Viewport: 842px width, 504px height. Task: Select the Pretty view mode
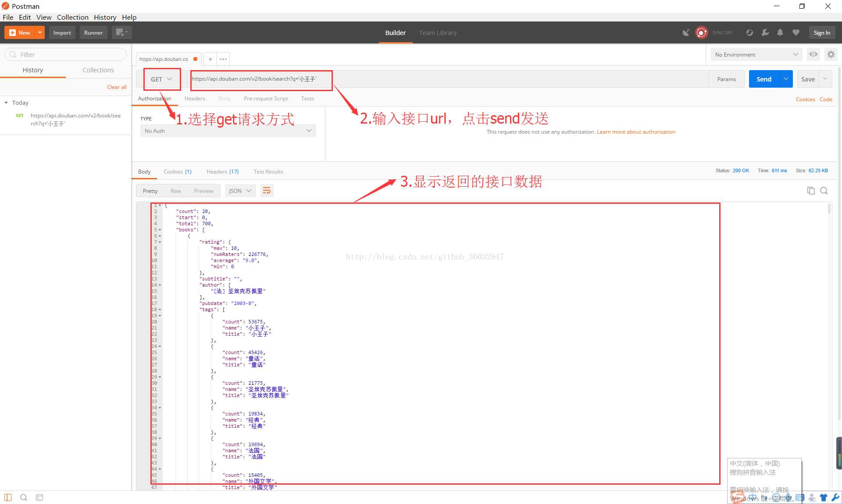[150, 191]
